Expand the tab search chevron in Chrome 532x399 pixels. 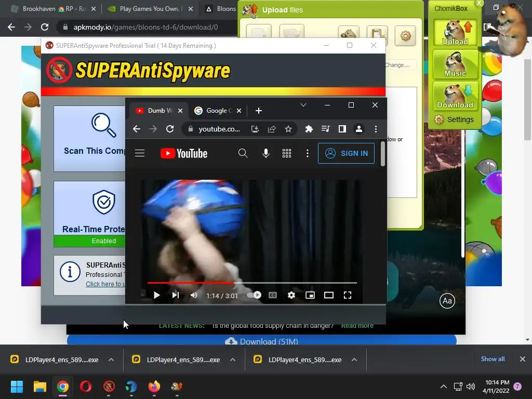(303, 105)
